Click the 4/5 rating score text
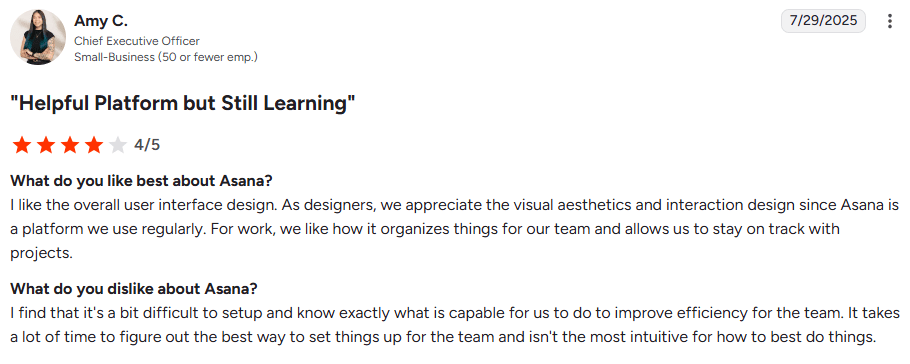 tap(147, 145)
